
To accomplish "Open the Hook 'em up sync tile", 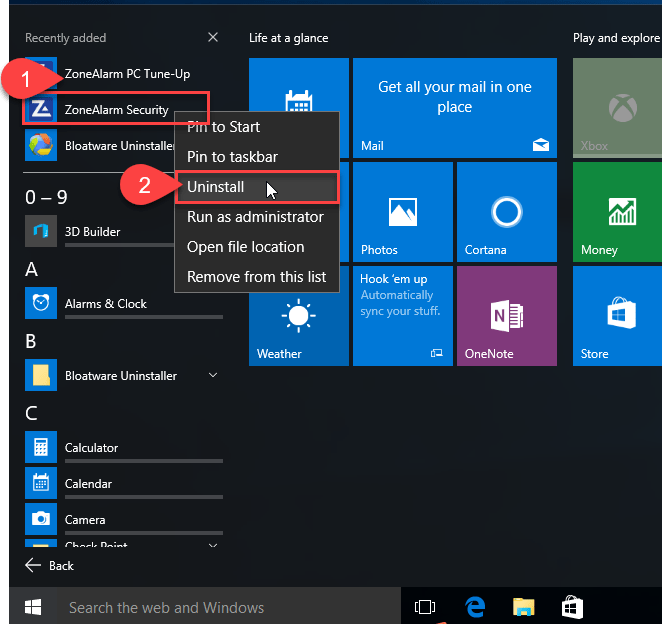I will pos(403,316).
